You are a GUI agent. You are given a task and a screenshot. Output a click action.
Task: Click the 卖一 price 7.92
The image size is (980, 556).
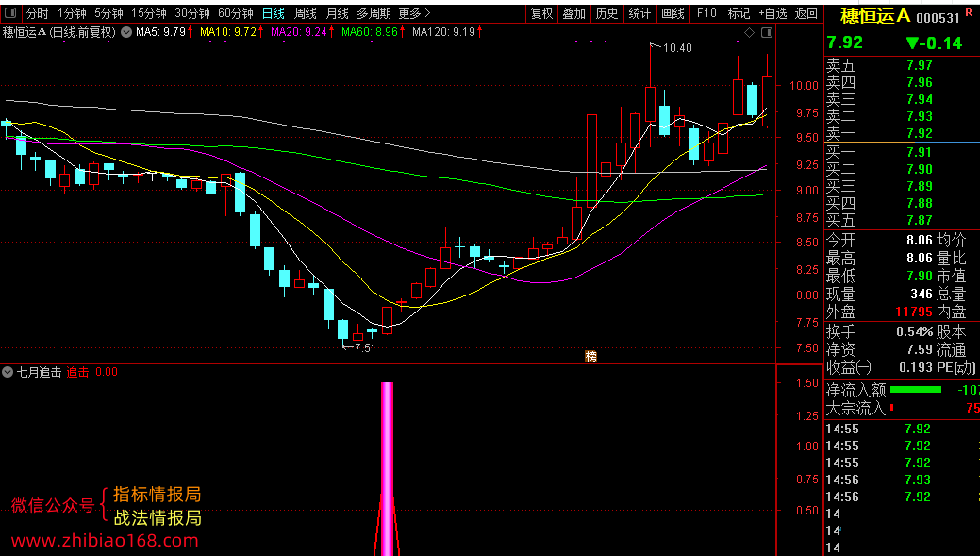coord(920,133)
